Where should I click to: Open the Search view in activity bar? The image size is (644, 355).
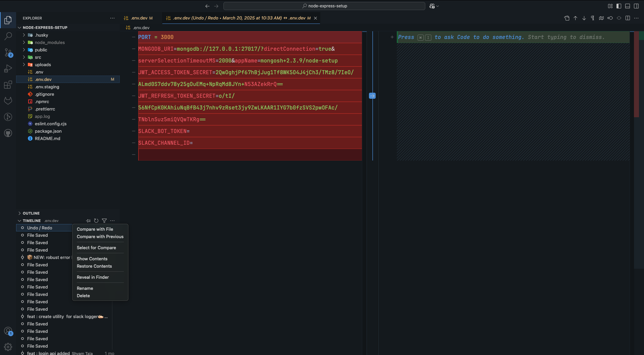point(8,36)
